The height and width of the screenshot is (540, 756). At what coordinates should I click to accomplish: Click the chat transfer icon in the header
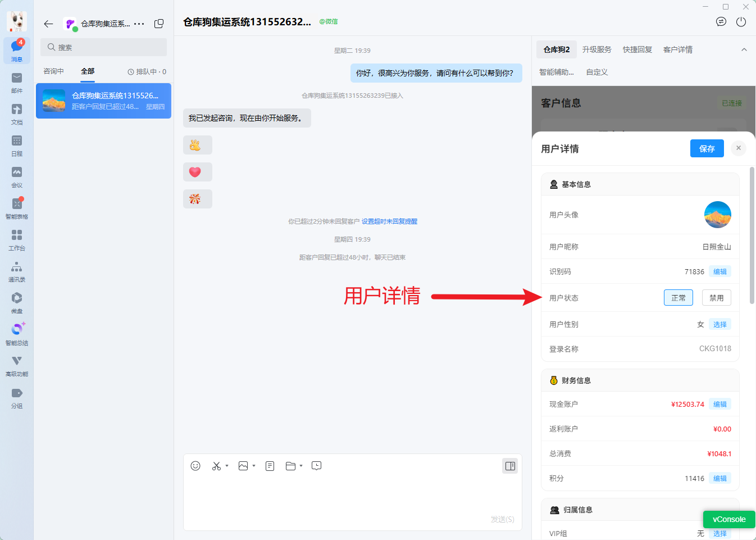coord(721,22)
